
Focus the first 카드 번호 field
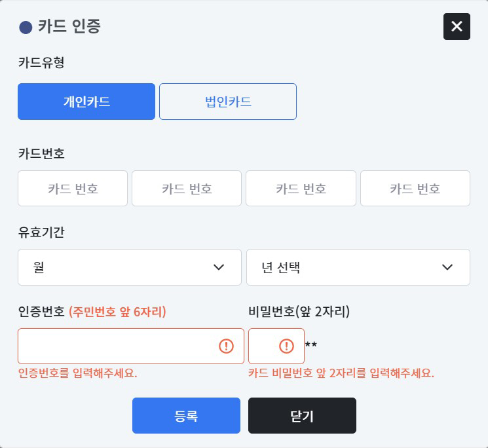[73, 188]
